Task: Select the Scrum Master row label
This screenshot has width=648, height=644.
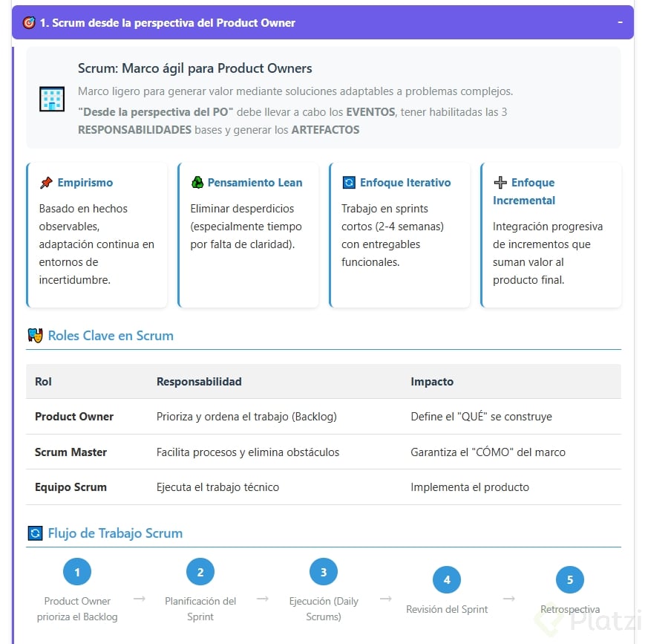Action: click(x=71, y=452)
